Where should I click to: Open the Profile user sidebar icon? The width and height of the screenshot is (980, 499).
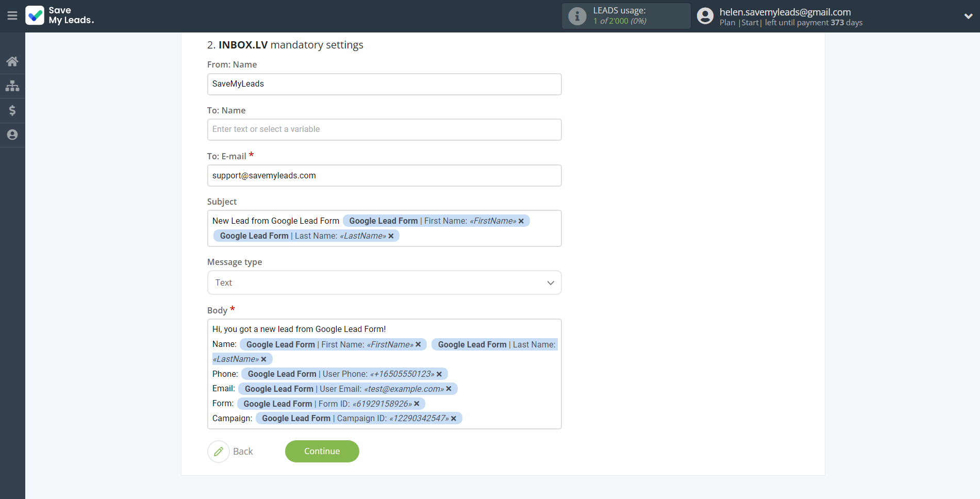click(12, 135)
